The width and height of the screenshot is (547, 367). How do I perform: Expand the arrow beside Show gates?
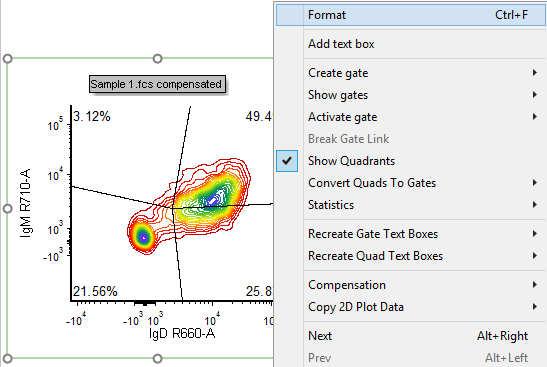pyautogui.click(x=534, y=95)
